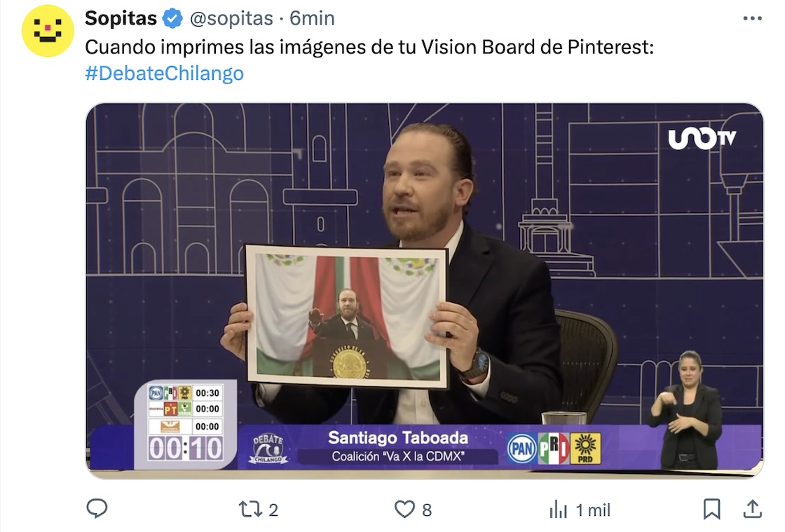The width and height of the screenshot is (785, 532).
Task: Click the reply speech bubble icon
Action: click(97, 508)
